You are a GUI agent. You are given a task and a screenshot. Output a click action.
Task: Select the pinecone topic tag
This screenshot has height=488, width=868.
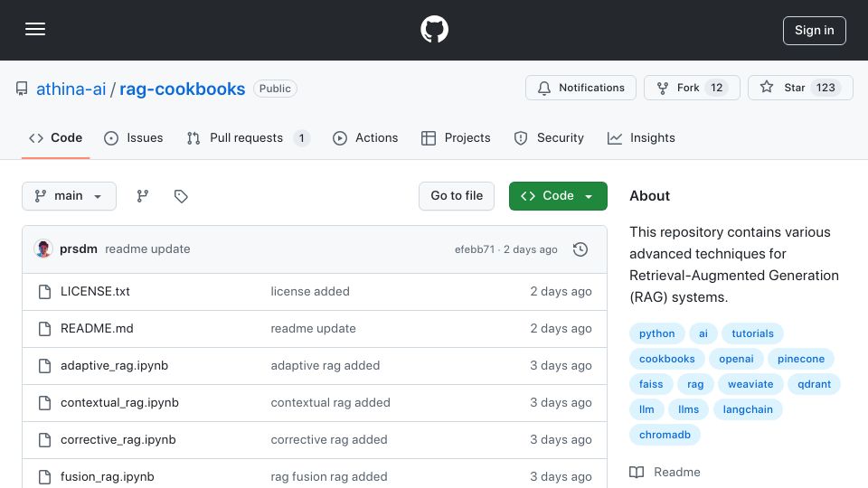point(801,359)
